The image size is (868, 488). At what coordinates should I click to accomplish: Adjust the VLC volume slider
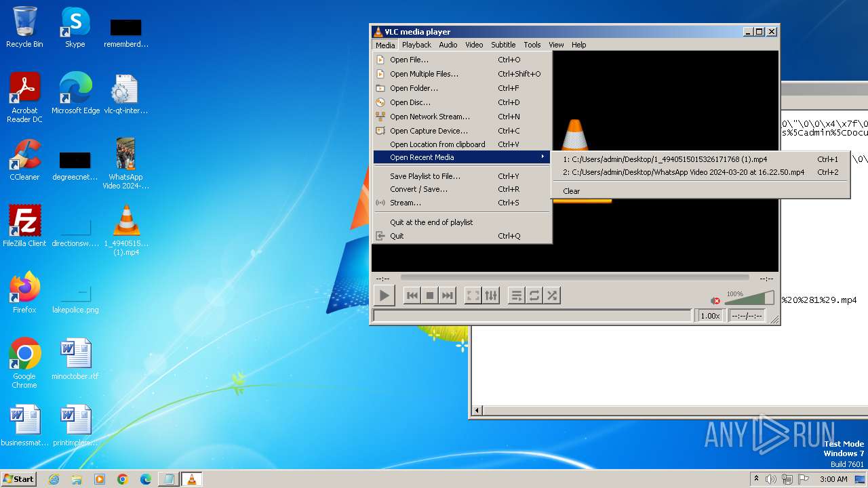(x=749, y=298)
